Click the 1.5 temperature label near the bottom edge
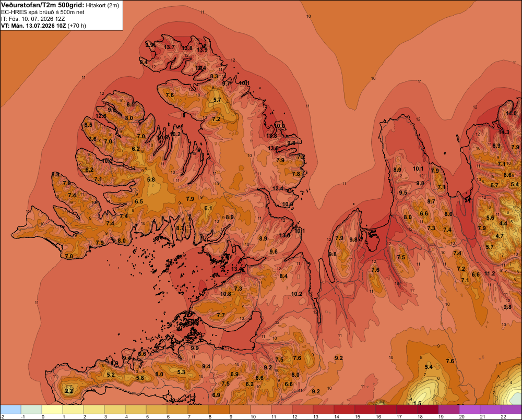The image size is (522, 420). pos(417,403)
